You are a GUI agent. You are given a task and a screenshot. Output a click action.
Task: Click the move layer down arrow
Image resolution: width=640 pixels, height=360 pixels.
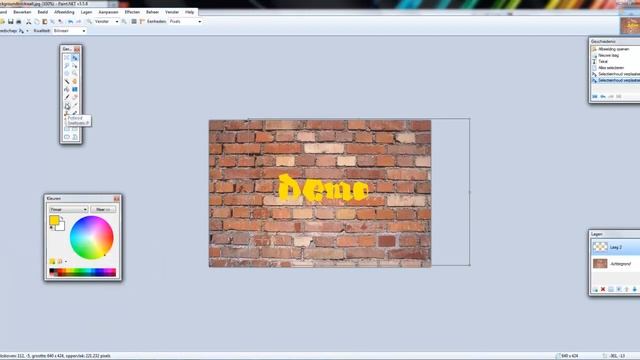634,289
